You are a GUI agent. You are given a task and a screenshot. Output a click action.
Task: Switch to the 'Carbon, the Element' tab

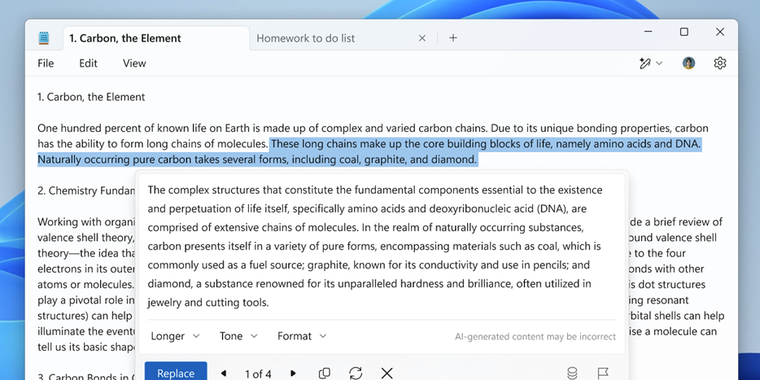point(156,38)
